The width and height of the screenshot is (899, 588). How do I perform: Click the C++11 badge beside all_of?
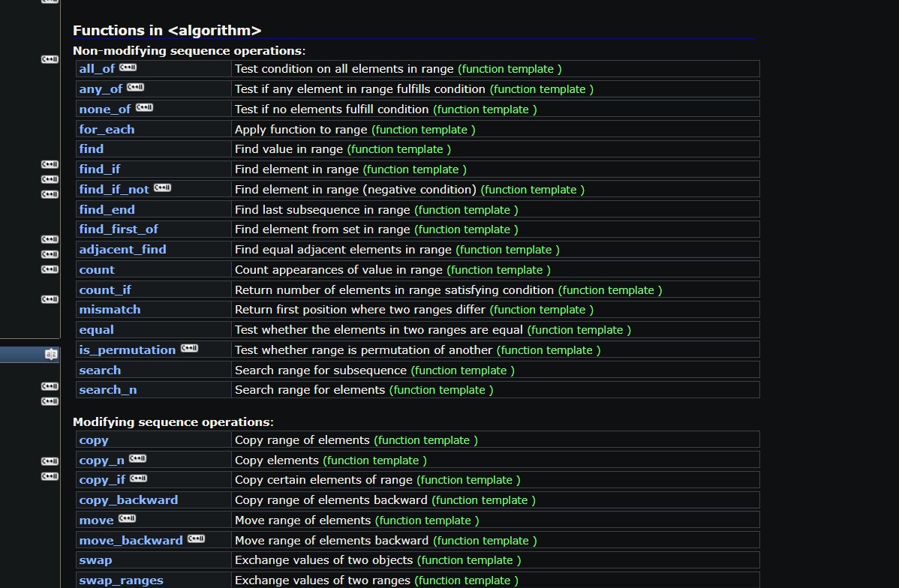128,67
